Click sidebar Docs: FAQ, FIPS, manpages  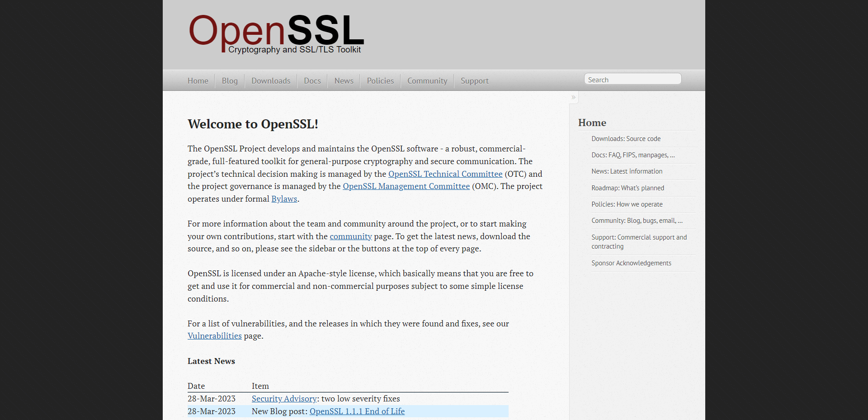(633, 155)
